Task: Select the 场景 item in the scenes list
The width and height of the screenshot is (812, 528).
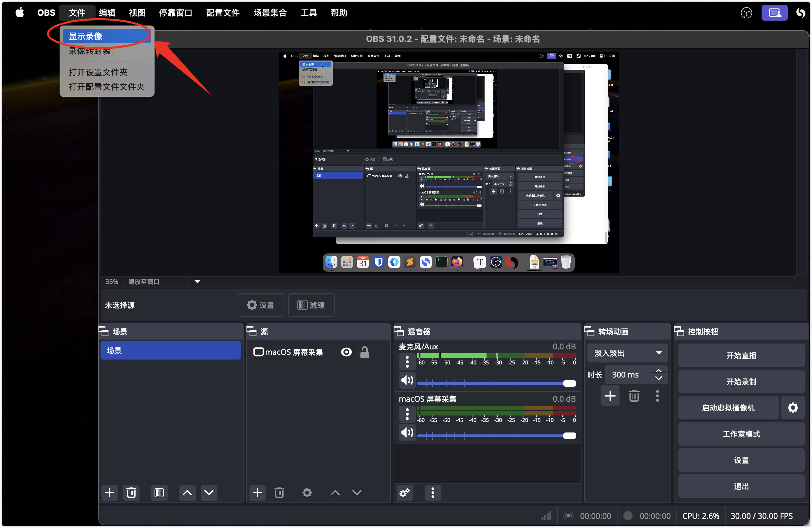Action: [x=171, y=350]
